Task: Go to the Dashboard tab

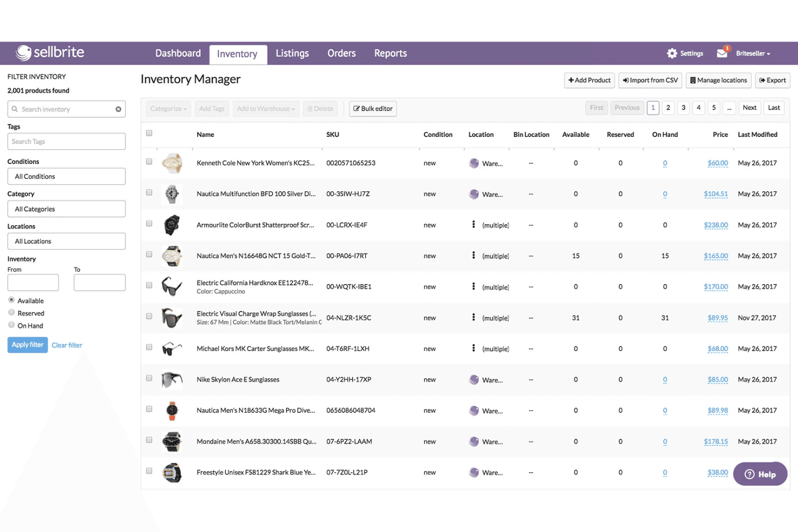Action: 178,53
